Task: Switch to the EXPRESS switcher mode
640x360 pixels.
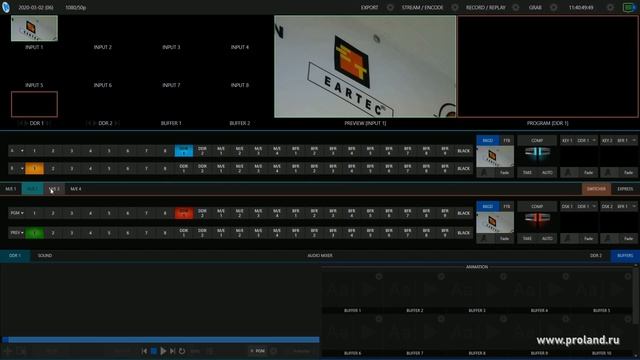Action: click(x=625, y=189)
